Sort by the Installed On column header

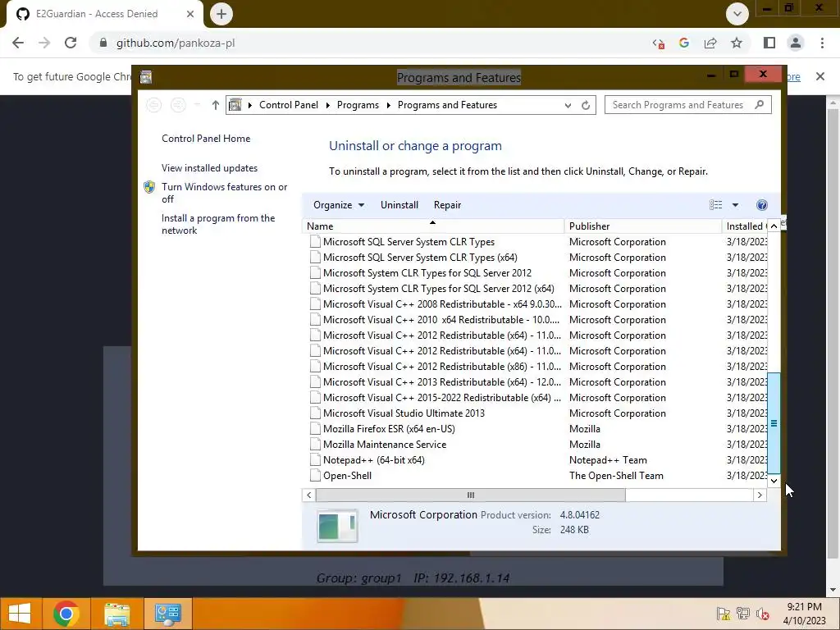click(745, 226)
